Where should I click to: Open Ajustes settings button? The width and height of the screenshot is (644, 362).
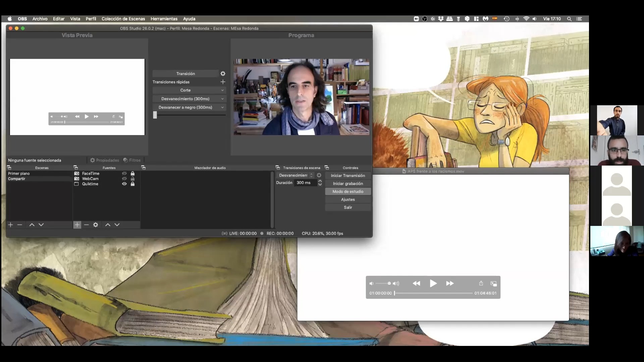tap(348, 199)
